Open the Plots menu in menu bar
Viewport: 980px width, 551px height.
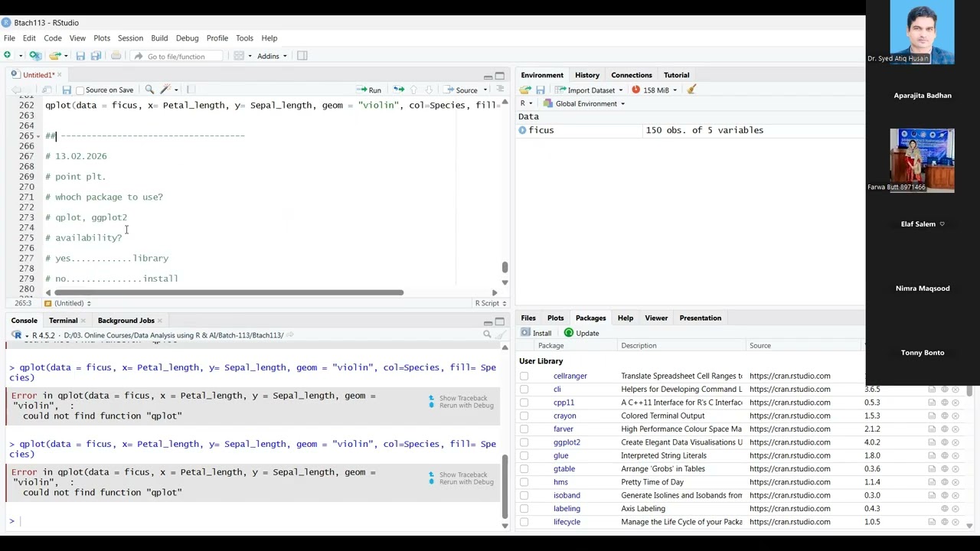[x=102, y=37]
